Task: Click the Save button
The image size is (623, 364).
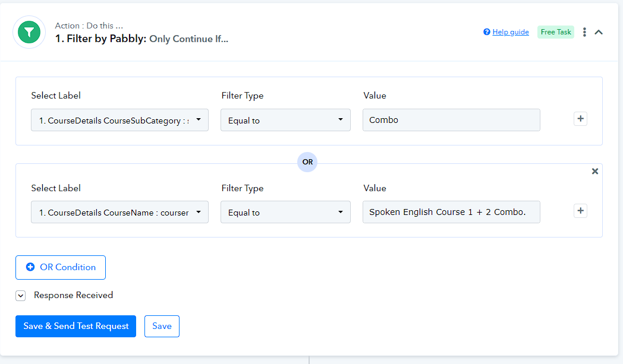Action: click(x=162, y=326)
